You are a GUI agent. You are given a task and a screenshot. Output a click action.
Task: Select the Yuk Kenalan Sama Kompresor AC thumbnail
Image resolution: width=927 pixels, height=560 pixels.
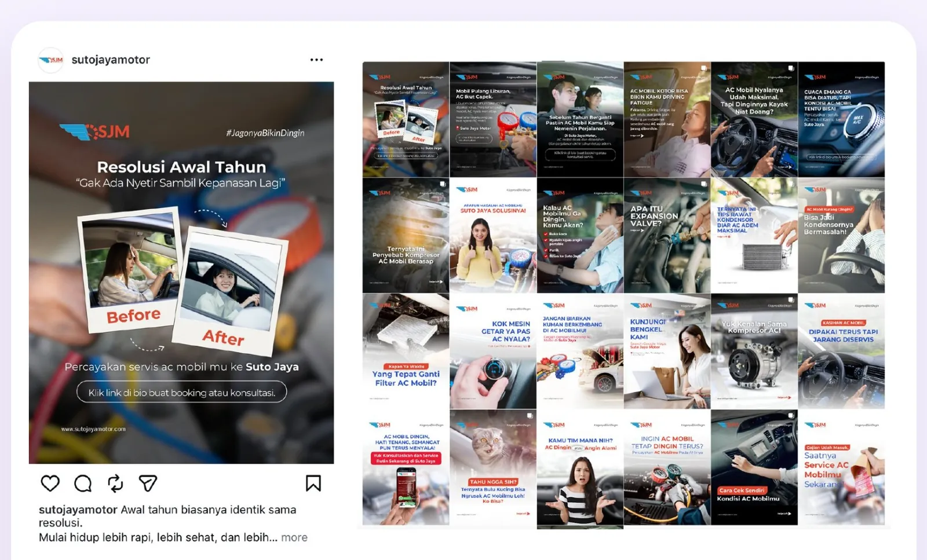click(754, 351)
